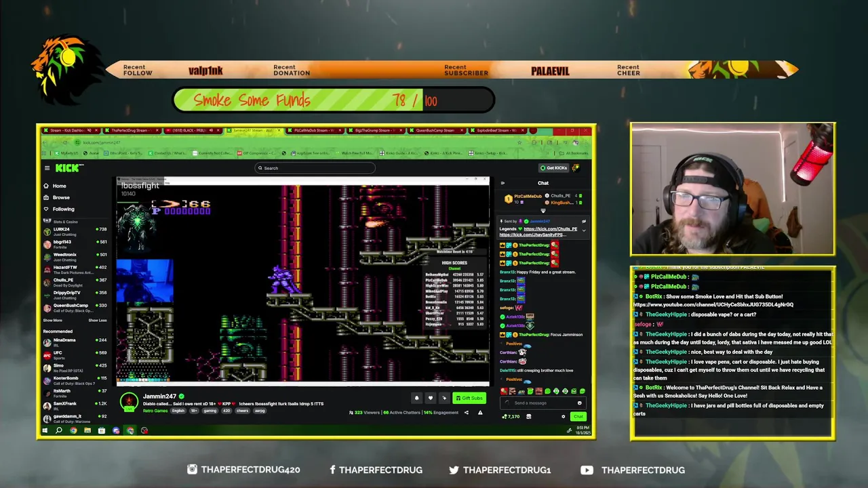Image resolution: width=868 pixels, height=488 pixels.
Task: Open Following in Kick sidebar
Action: (x=64, y=209)
